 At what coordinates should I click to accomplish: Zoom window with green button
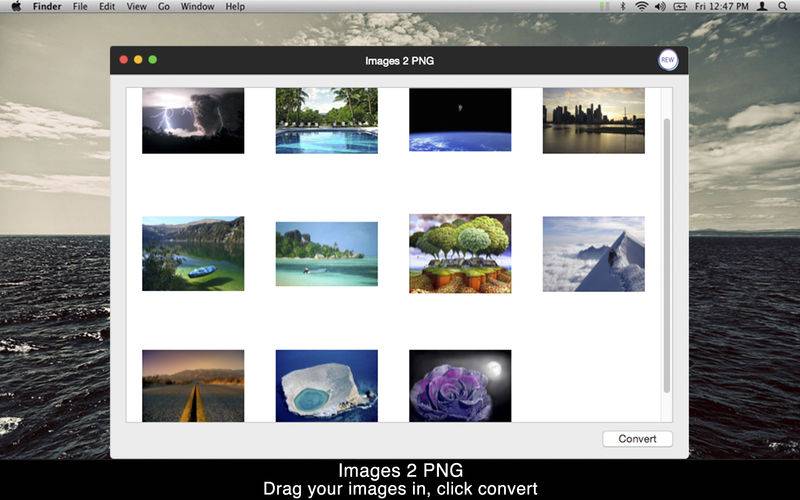click(152, 60)
